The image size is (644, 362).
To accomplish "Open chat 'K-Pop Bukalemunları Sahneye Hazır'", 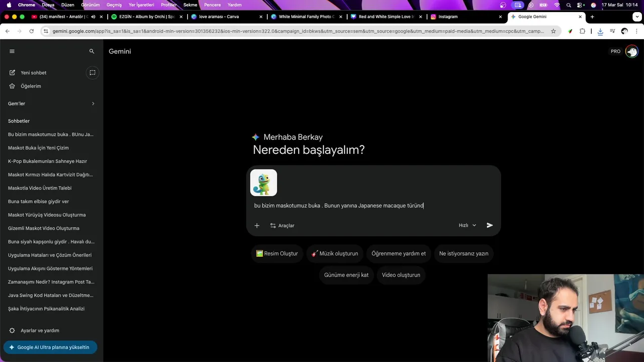I will [x=47, y=161].
